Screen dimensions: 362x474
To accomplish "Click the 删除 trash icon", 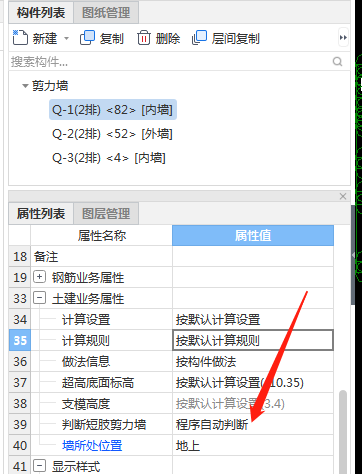I will [x=144, y=38].
